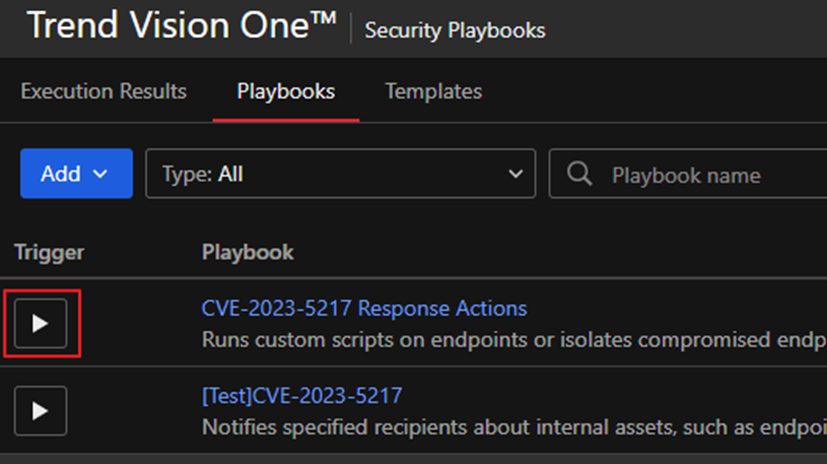Click the Security Playbooks heading
This screenshot has width=827, height=464.
pos(454,30)
